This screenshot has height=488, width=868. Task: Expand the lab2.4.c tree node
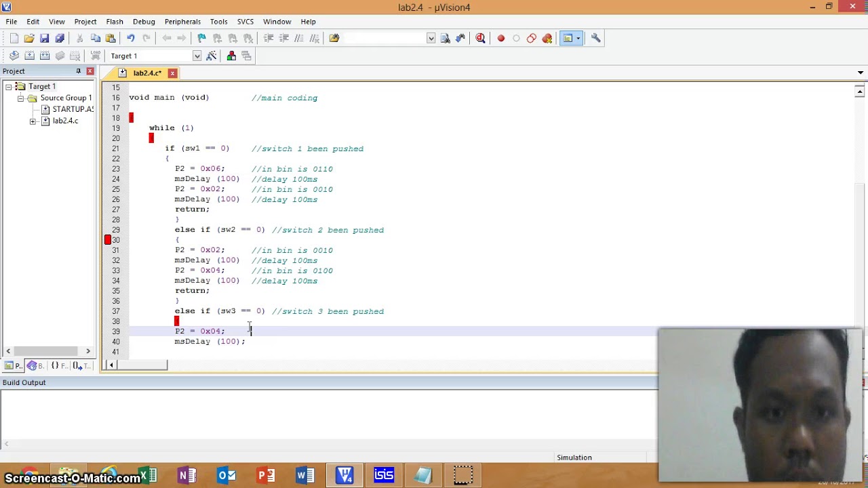[33, 121]
